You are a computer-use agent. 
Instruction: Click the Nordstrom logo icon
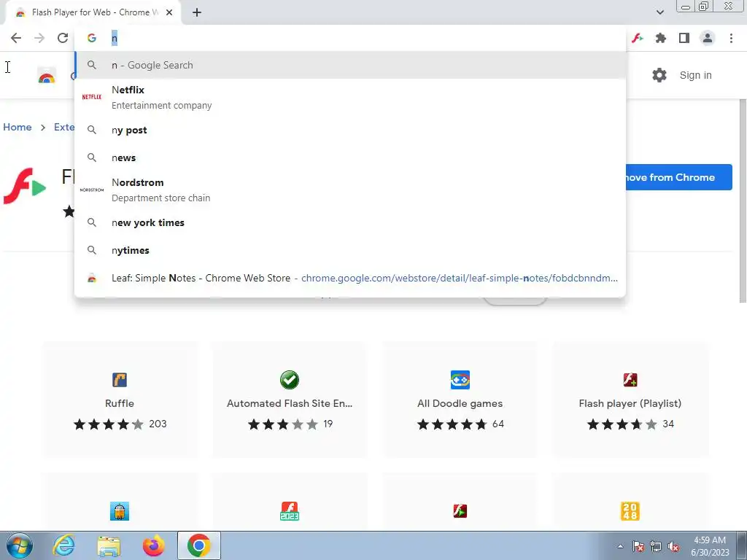(x=91, y=190)
